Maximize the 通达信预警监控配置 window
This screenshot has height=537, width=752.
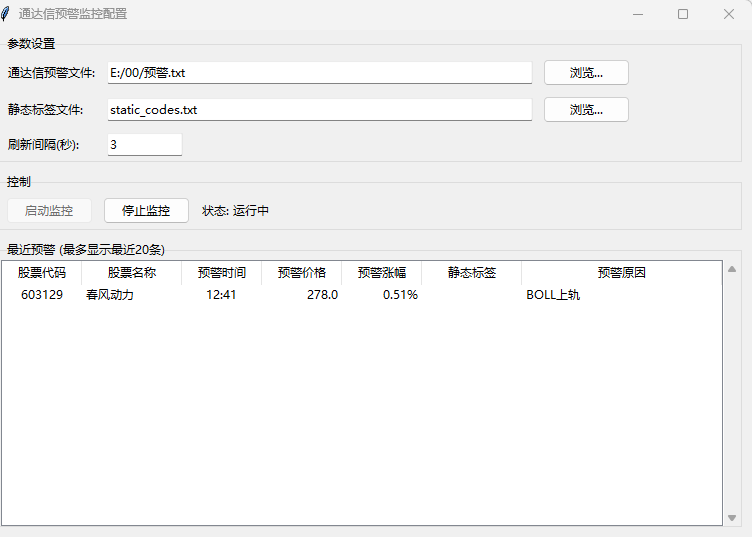coord(683,14)
